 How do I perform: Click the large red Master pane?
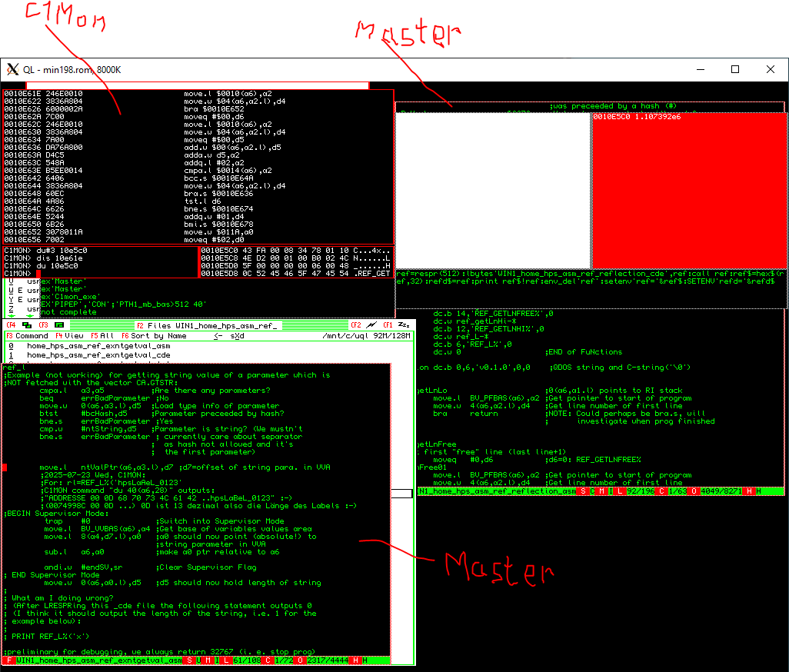coord(689,190)
